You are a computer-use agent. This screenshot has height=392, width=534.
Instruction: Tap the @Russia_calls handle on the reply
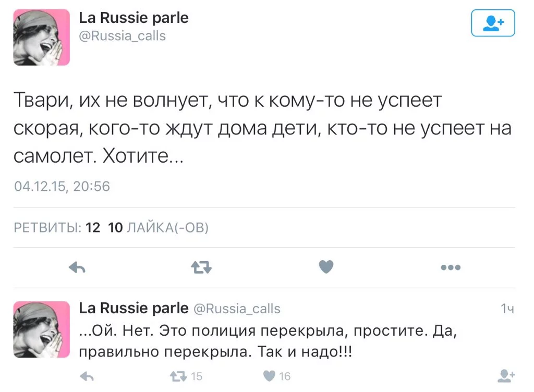click(x=237, y=309)
